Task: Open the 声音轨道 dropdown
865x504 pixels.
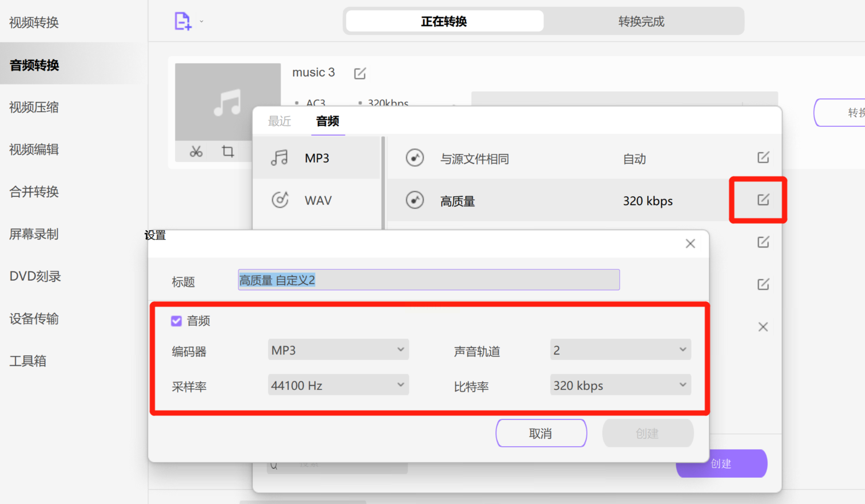Action: [x=620, y=350]
